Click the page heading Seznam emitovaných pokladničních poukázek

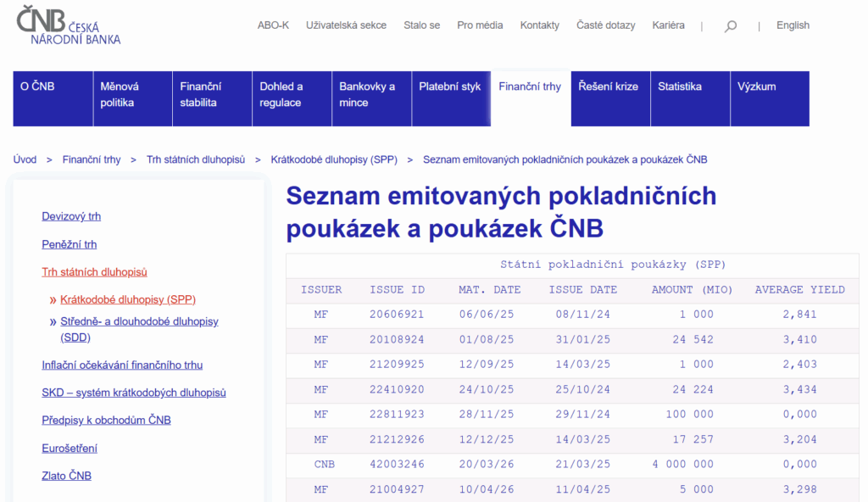coord(501,212)
